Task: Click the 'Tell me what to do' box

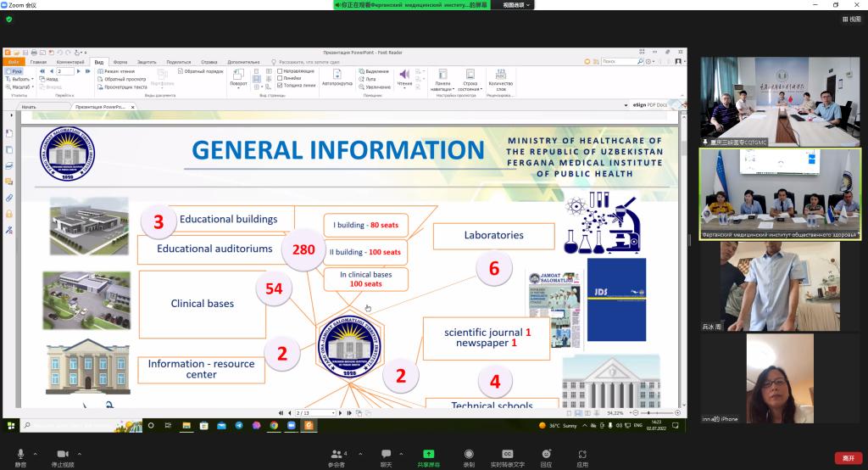Action: point(309,62)
